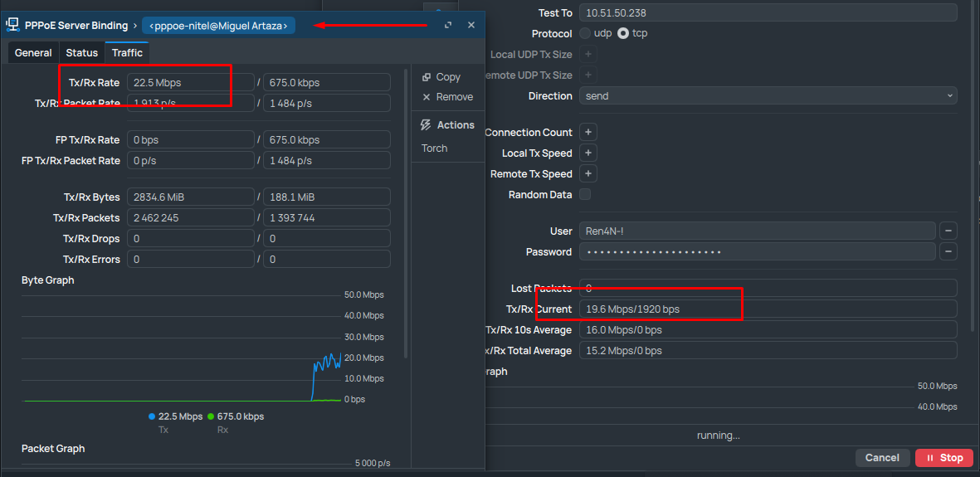The height and width of the screenshot is (477, 980).
Task: Click the PPPoE Server Binding window icon
Action: [12, 25]
